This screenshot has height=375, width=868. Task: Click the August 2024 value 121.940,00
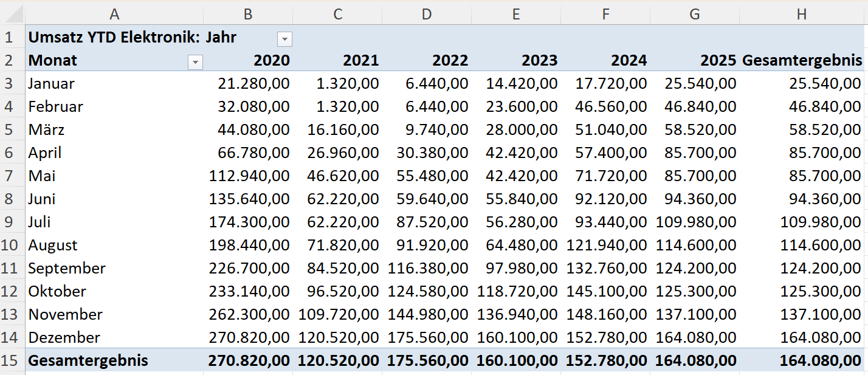pos(607,245)
